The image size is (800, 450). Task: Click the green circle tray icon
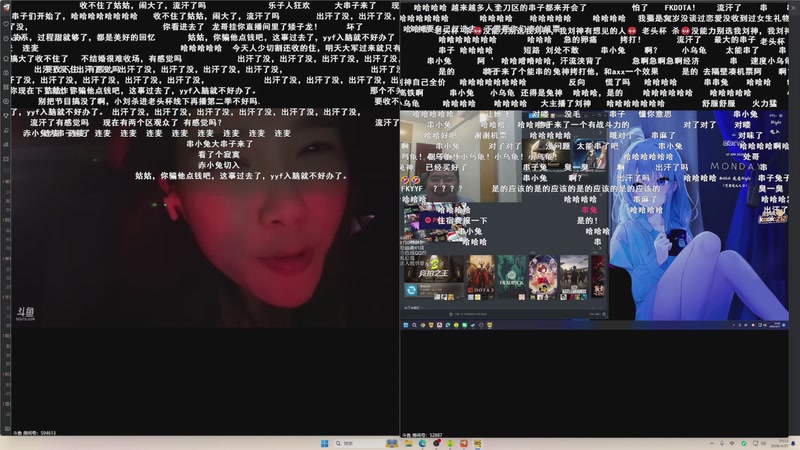[x=744, y=443]
